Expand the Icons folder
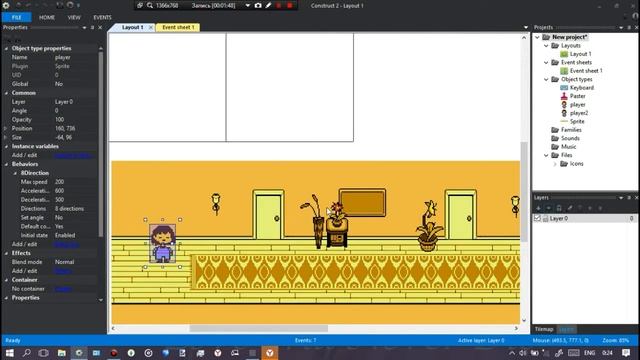The width and height of the screenshot is (640, 360). point(555,164)
